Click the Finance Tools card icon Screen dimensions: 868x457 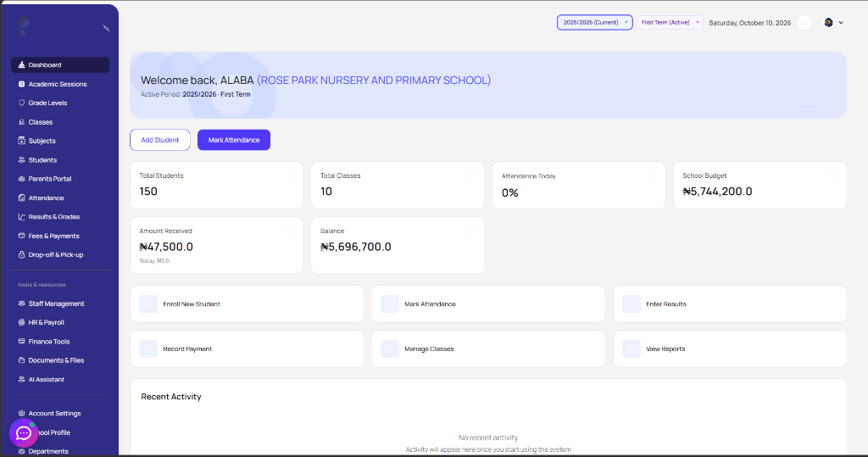[x=21, y=342]
